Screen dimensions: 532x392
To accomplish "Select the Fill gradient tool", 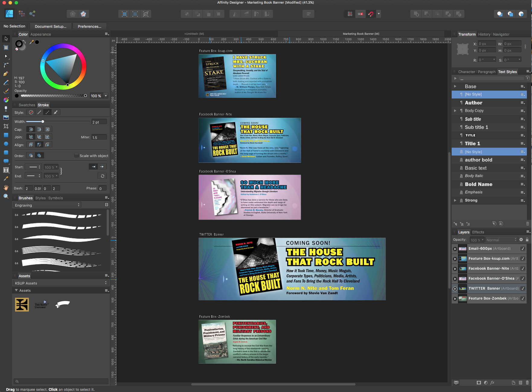I will coord(6,100).
